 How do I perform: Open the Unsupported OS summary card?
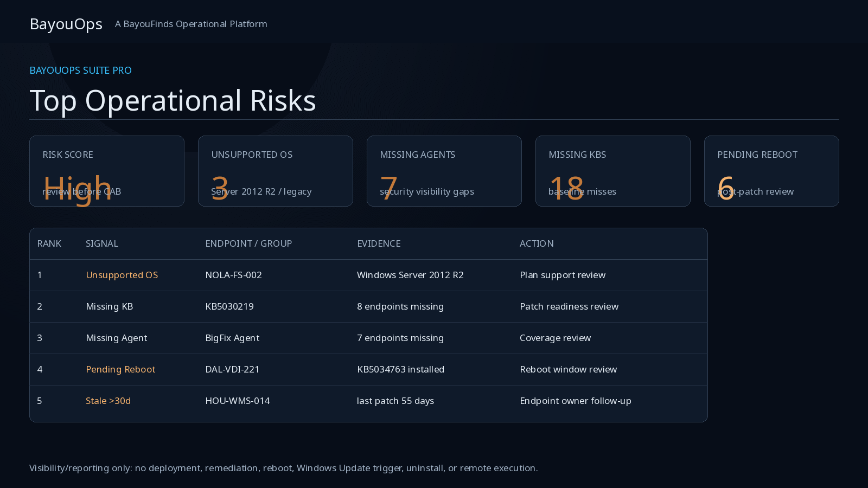tap(276, 171)
